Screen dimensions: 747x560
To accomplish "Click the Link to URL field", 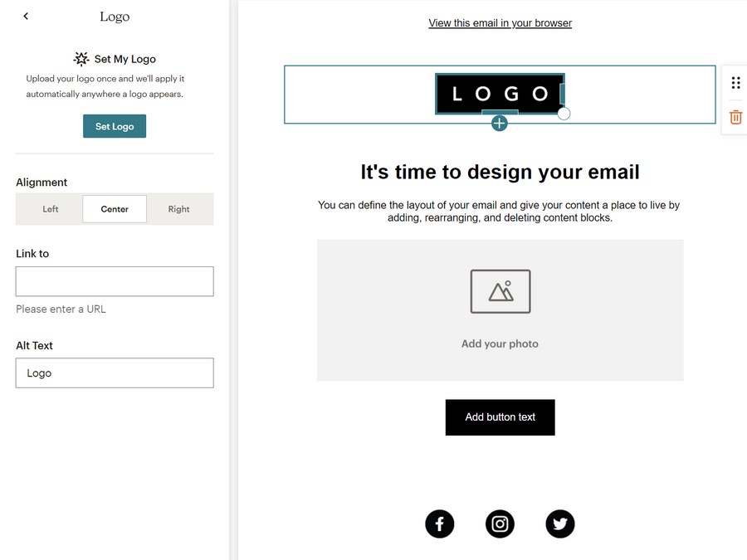I will [115, 281].
